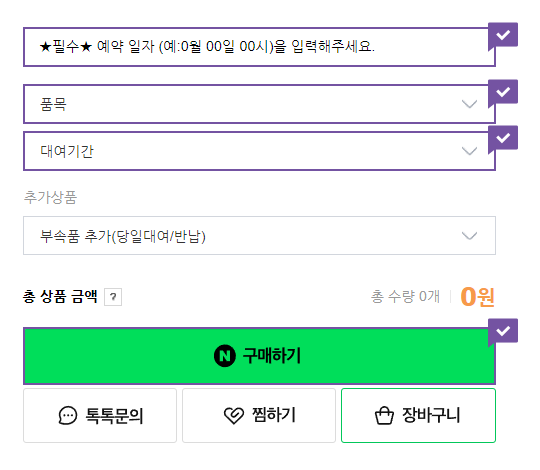Toggle the purple checkmark badge on 대여기간 dropdown
540x470 pixels.
pyautogui.click(x=503, y=138)
